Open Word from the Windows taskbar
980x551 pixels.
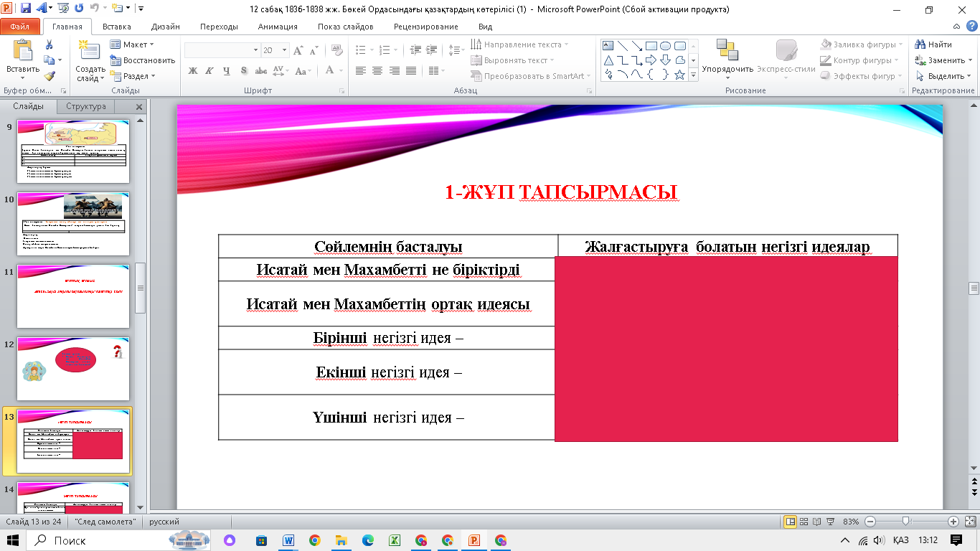(x=288, y=540)
